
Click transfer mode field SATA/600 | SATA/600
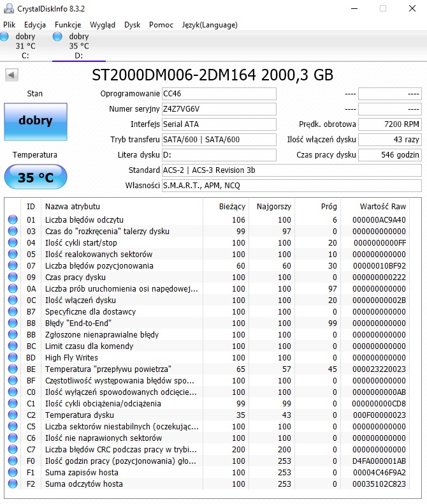tap(219, 140)
